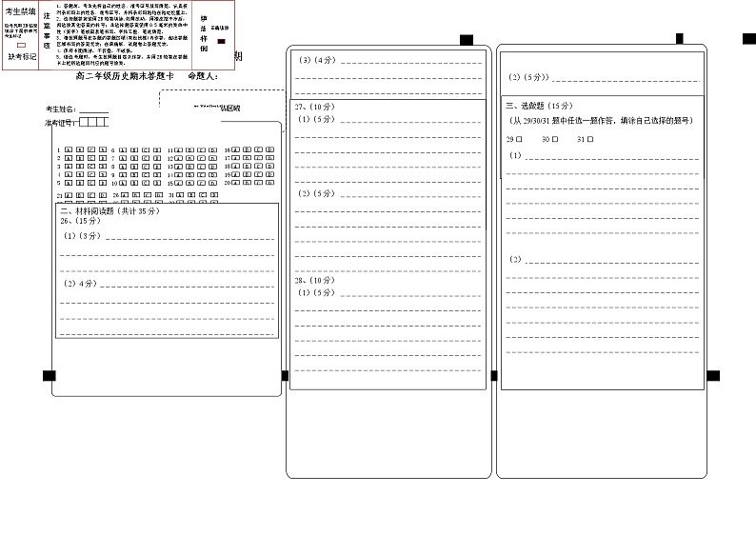Click the black alignment square at far right edge

714,375
